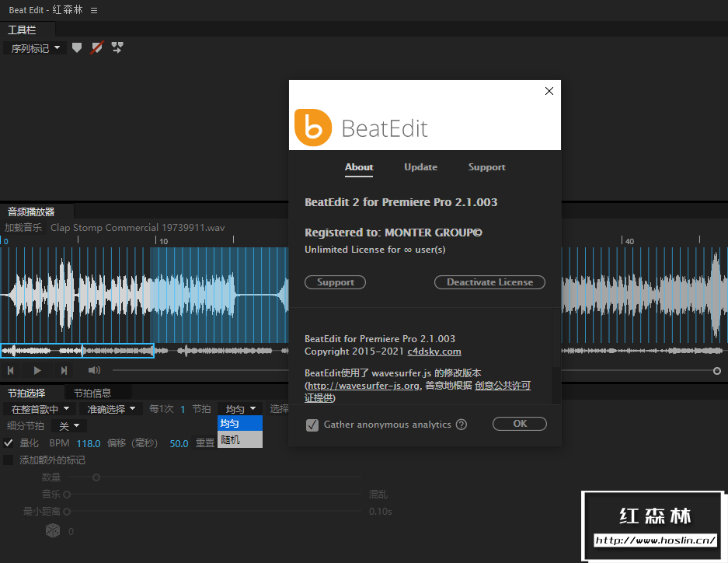Expand the 在整首歌中 dropdown

[40, 408]
